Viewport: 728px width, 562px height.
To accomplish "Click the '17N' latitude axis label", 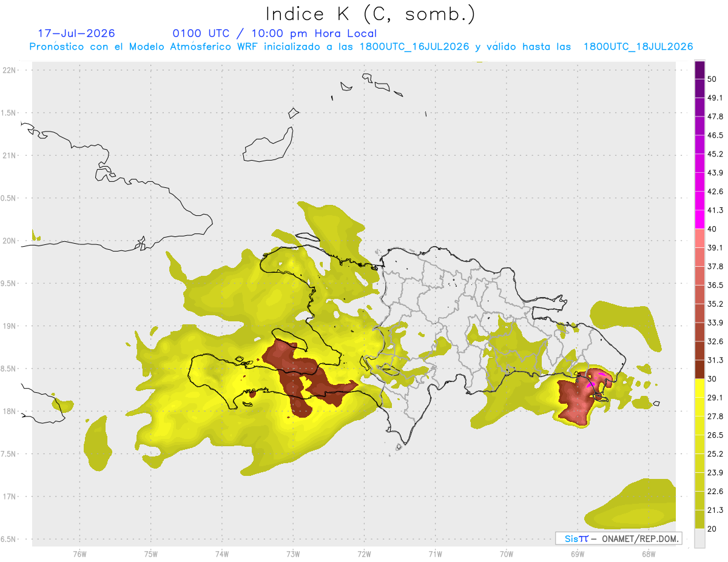I will [x=10, y=497].
